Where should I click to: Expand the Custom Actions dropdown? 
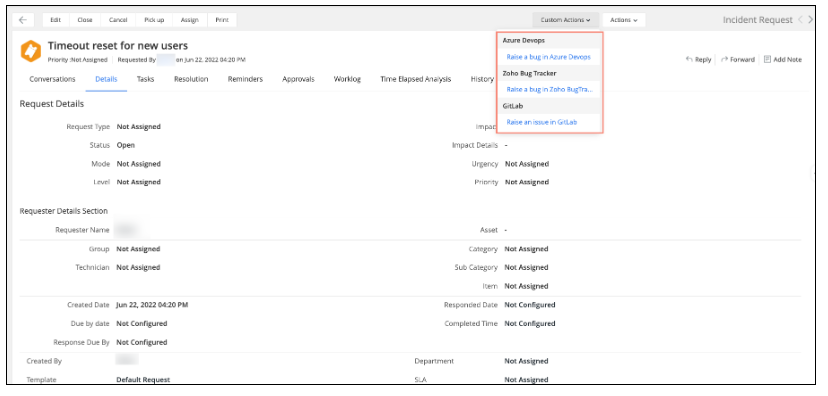coord(566,20)
